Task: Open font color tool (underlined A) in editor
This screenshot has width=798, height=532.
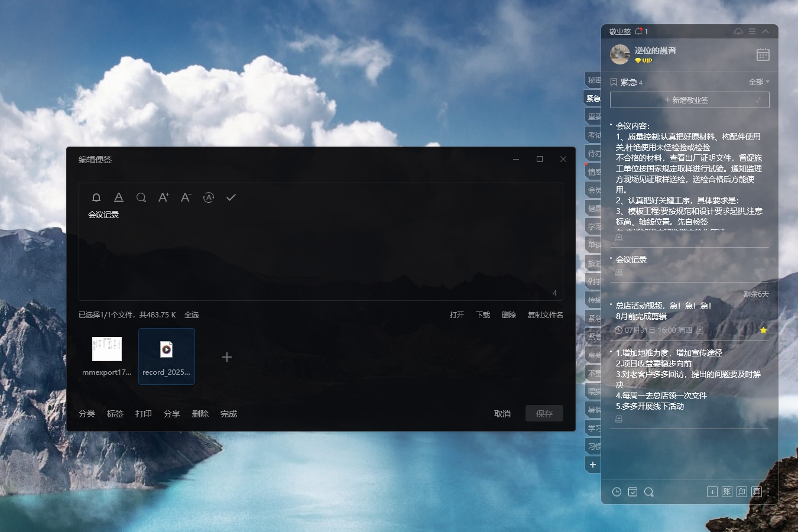Action: pyautogui.click(x=119, y=197)
